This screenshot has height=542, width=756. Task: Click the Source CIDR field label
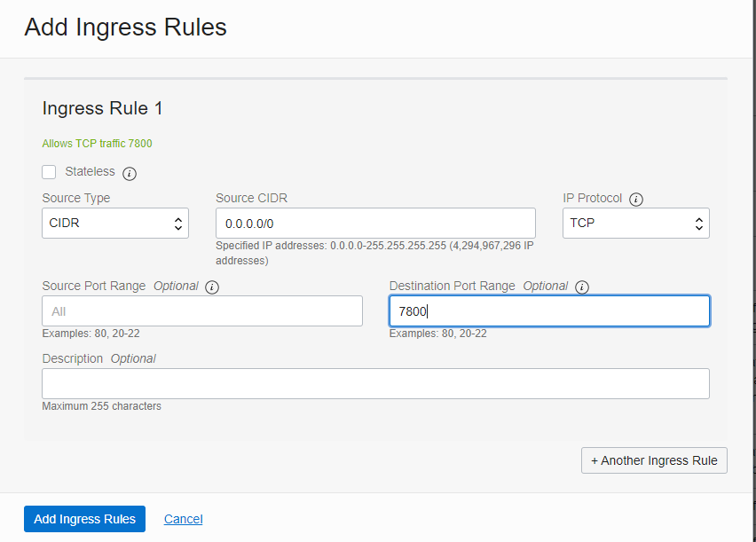pos(251,198)
